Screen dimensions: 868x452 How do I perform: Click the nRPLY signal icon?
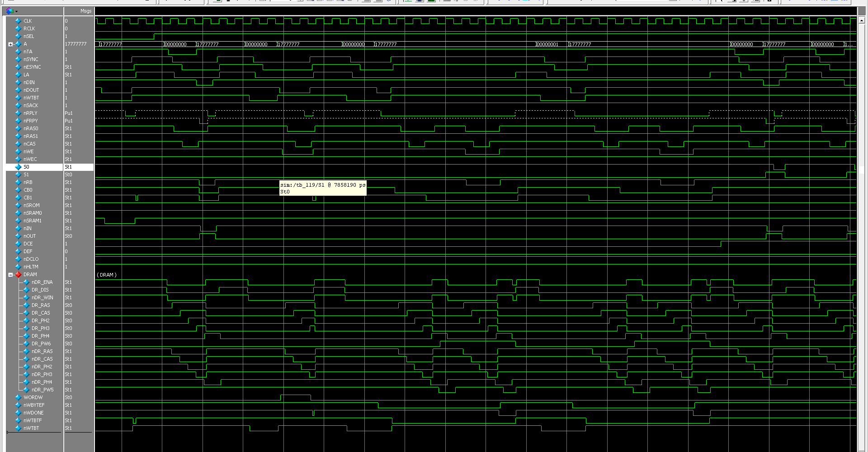pos(18,113)
